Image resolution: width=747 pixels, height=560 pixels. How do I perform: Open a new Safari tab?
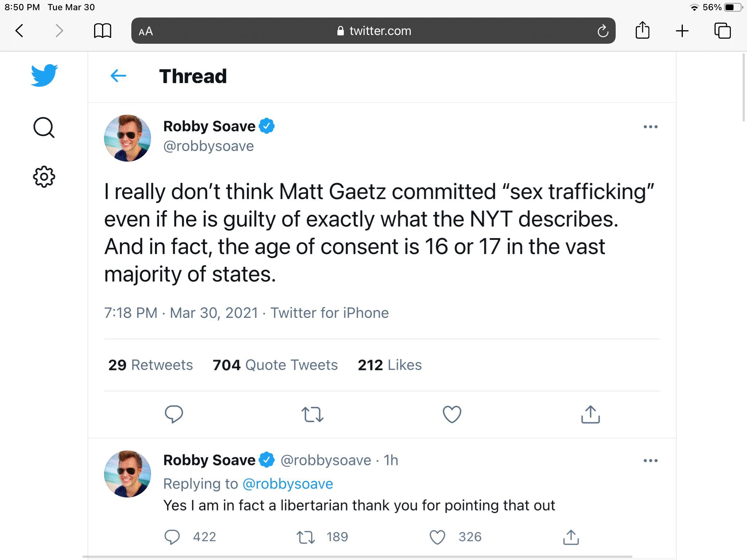[x=682, y=31]
